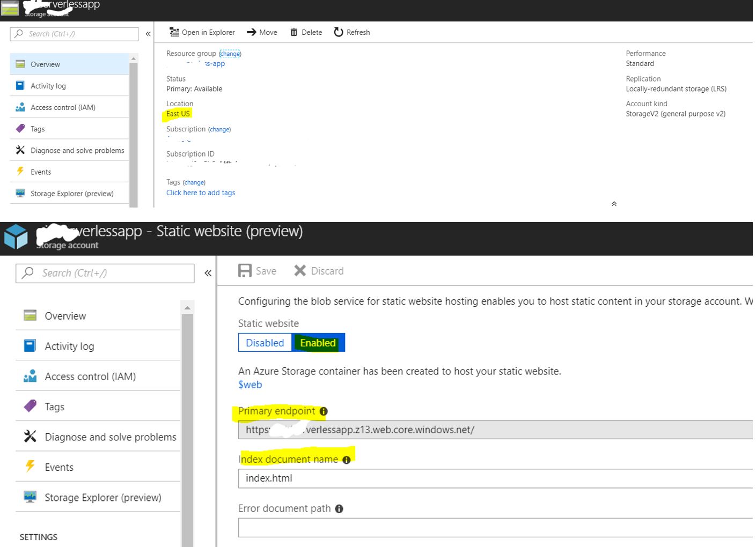
Task: Collapse the essentials panel with up chevrons
Action: coord(614,204)
